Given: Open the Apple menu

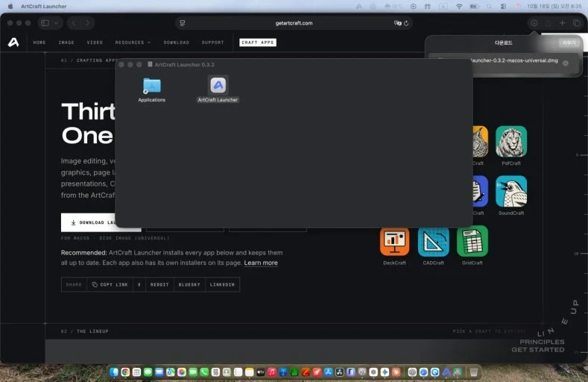Looking at the screenshot, I should (x=10, y=7).
